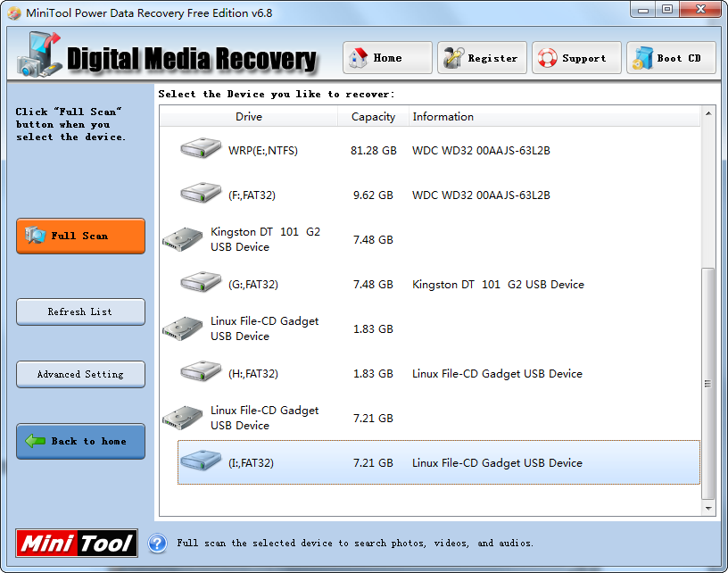The width and height of the screenshot is (728, 573).
Task: Click the Capacity column header
Action: [373, 117]
